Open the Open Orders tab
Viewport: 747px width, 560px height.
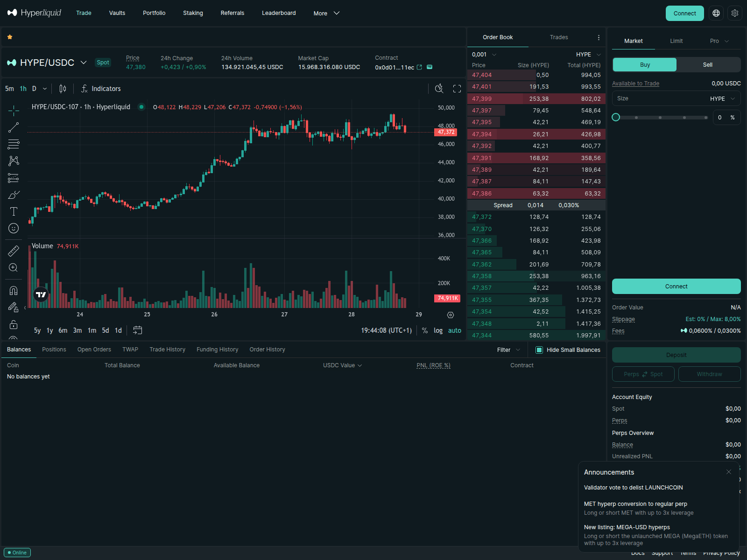coord(94,350)
